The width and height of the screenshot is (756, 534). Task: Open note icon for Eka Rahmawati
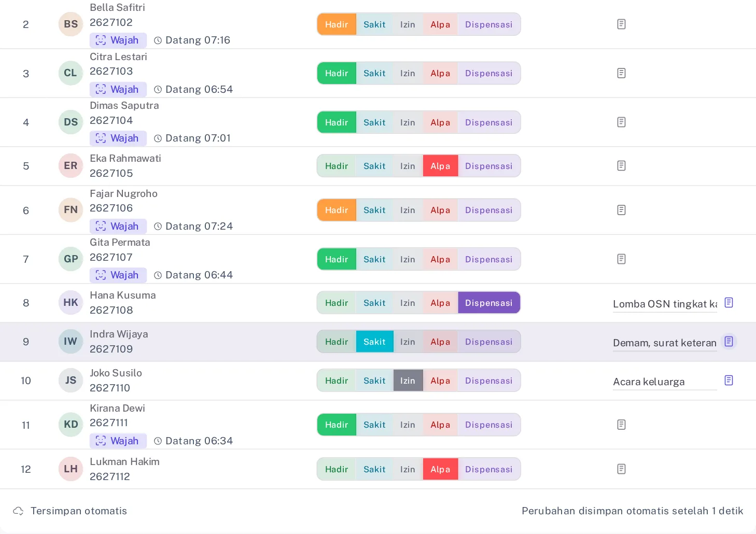pyautogui.click(x=621, y=166)
